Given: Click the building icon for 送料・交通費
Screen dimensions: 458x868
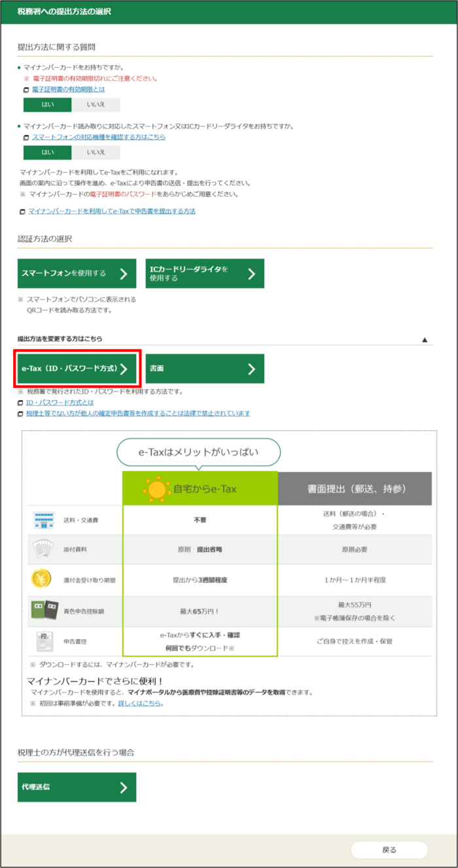Looking at the screenshot, I should tap(43, 520).
